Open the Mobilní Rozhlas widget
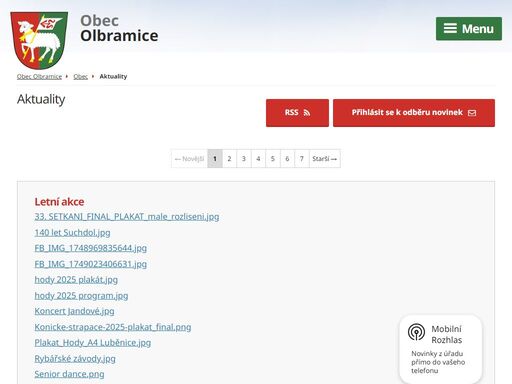512x384 pixels. coord(441,349)
